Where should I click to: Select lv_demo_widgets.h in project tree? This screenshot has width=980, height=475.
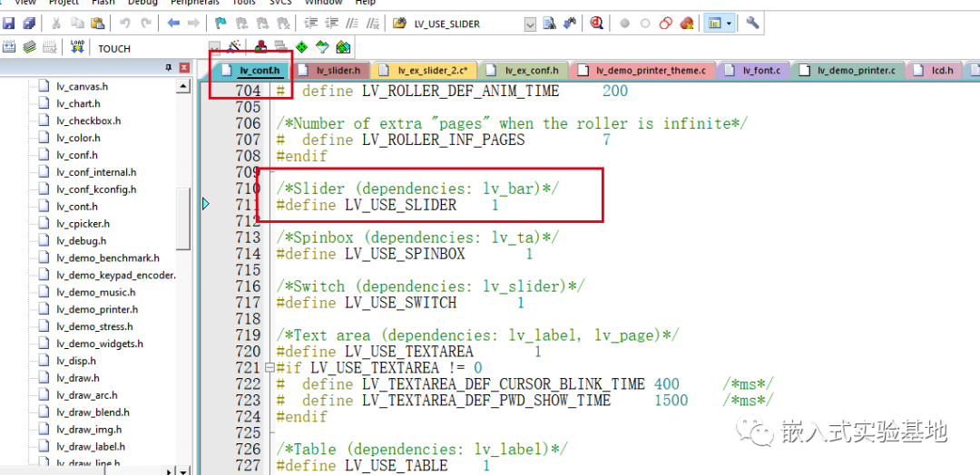(x=100, y=344)
